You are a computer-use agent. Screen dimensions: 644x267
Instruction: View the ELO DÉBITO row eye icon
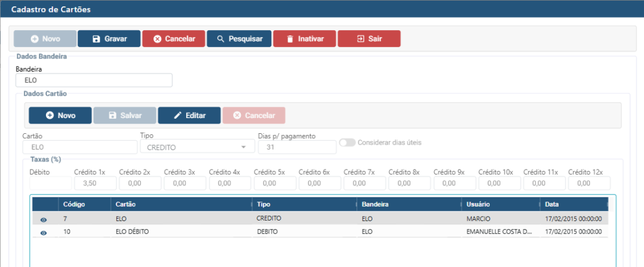(43, 232)
